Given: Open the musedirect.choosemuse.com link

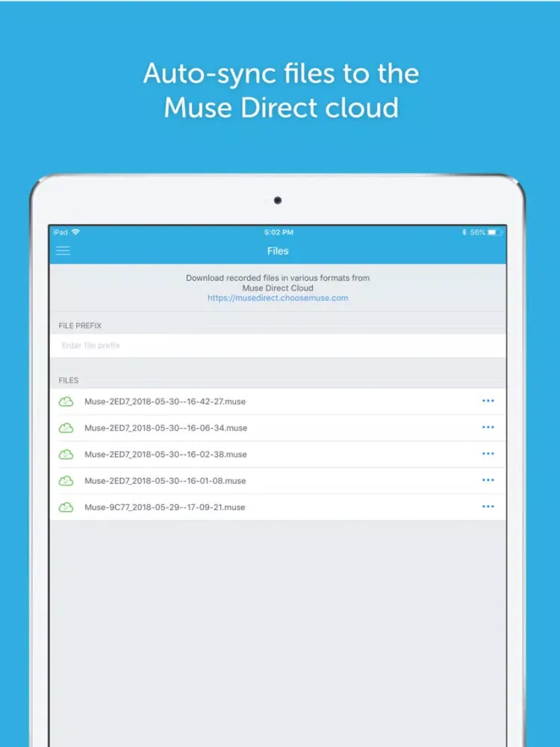Looking at the screenshot, I should [x=278, y=298].
